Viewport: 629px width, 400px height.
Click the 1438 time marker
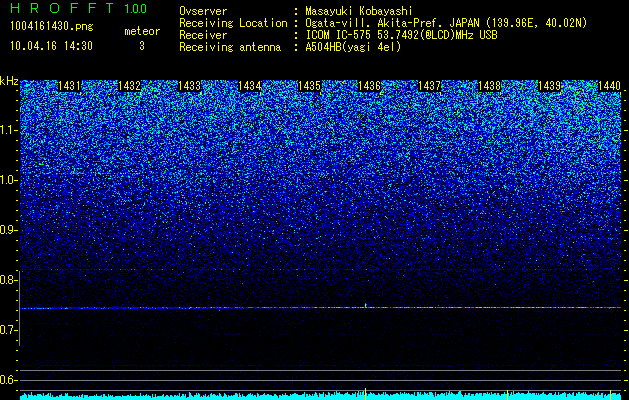(489, 86)
